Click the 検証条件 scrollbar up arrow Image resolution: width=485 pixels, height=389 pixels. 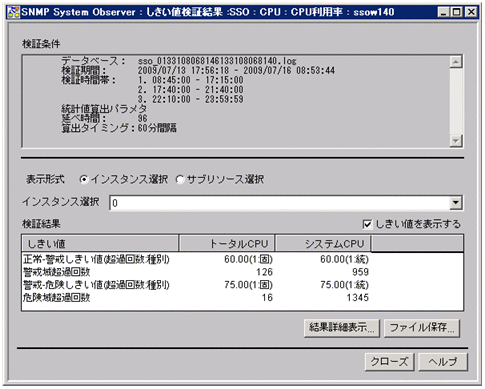tap(456, 62)
